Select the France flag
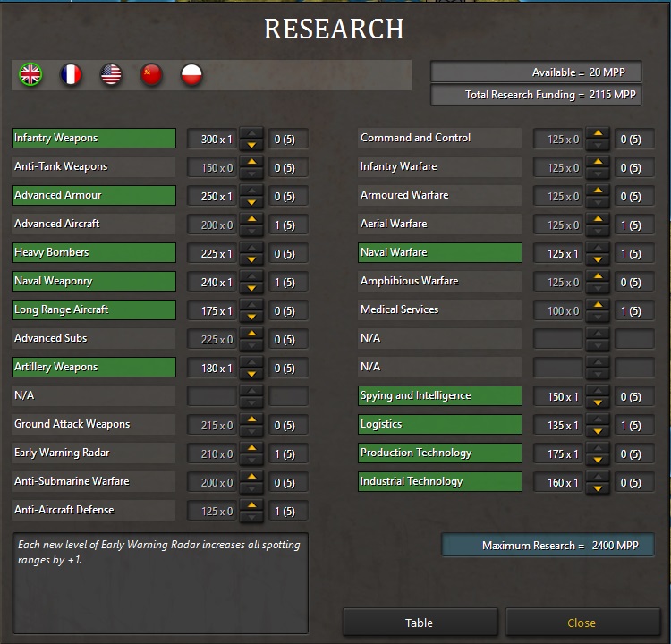The image size is (671, 644). [71, 74]
